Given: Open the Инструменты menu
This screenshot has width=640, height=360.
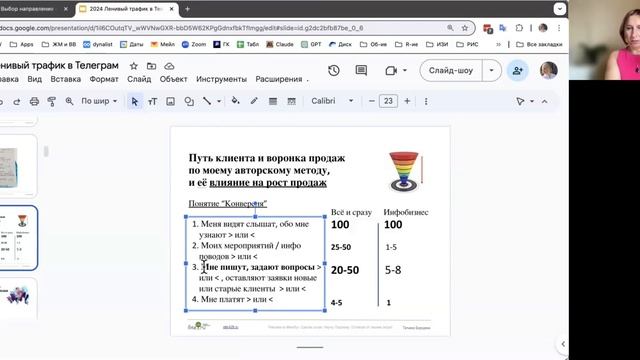Looking at the screenshot, I should tap(221, 79).
